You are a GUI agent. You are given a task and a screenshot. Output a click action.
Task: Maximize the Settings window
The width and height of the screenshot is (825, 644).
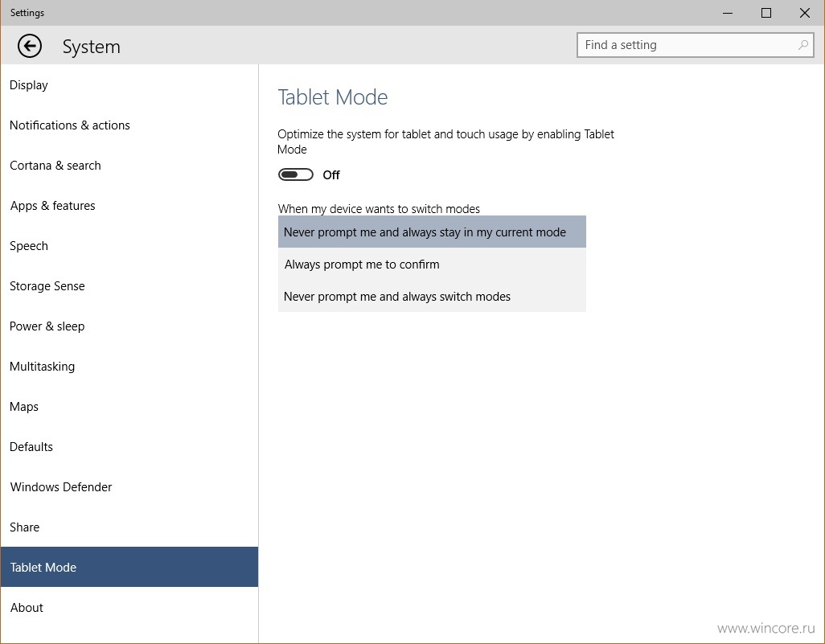pos(766,13)
